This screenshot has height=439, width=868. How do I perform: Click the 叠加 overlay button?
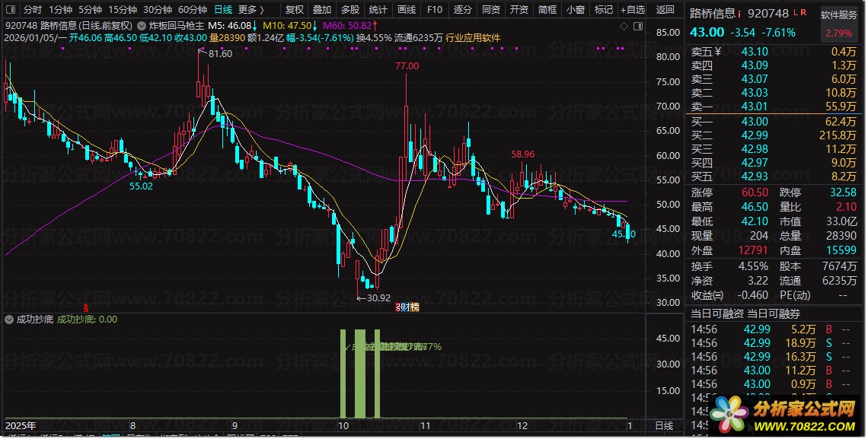[322, 9]
